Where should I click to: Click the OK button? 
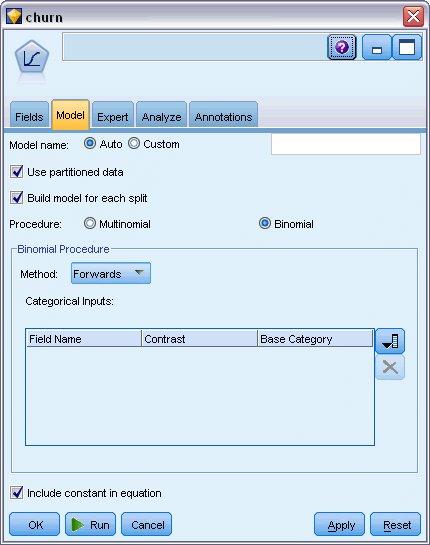34,524
